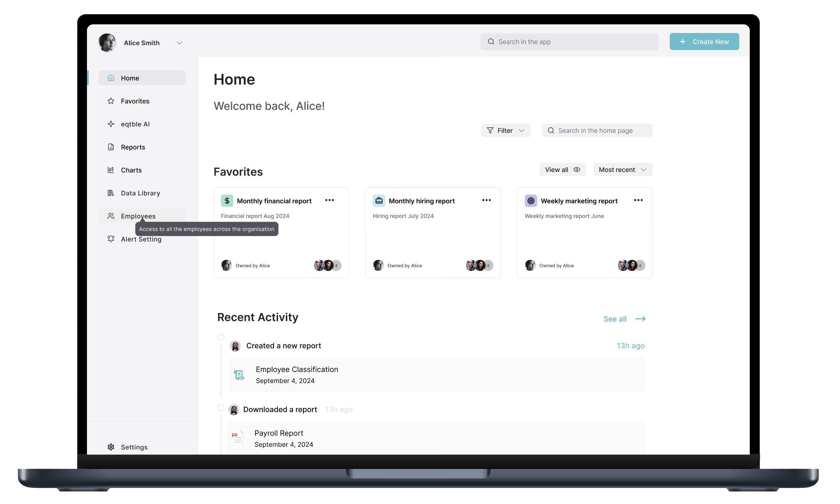Open eqtble AI from the sidebar
Screen dimensions: 840x504
(x=135, y=124)
